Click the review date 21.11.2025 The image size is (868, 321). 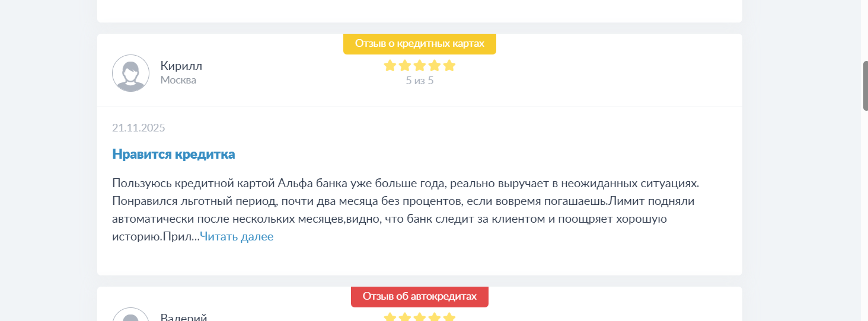139,128
